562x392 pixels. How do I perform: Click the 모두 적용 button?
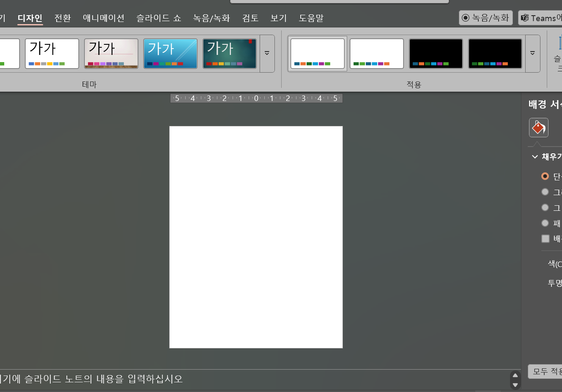[x=545, y=371]
